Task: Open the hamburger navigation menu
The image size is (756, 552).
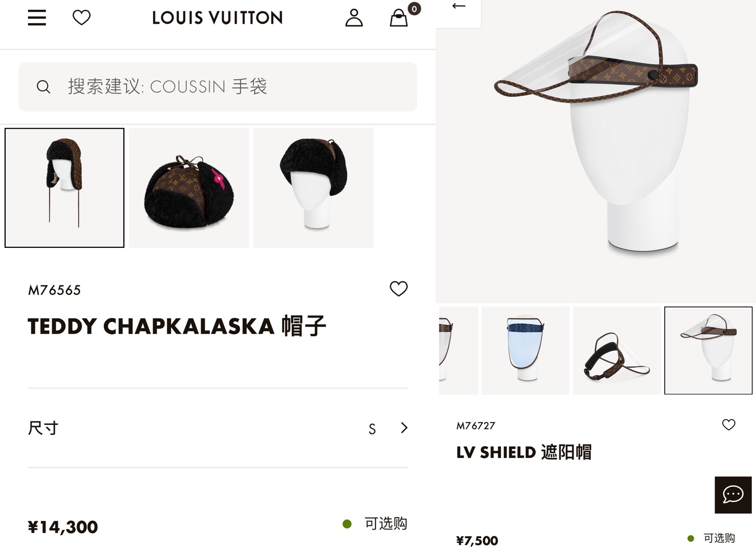Action: pyautogui.click(x=37, y=18)
